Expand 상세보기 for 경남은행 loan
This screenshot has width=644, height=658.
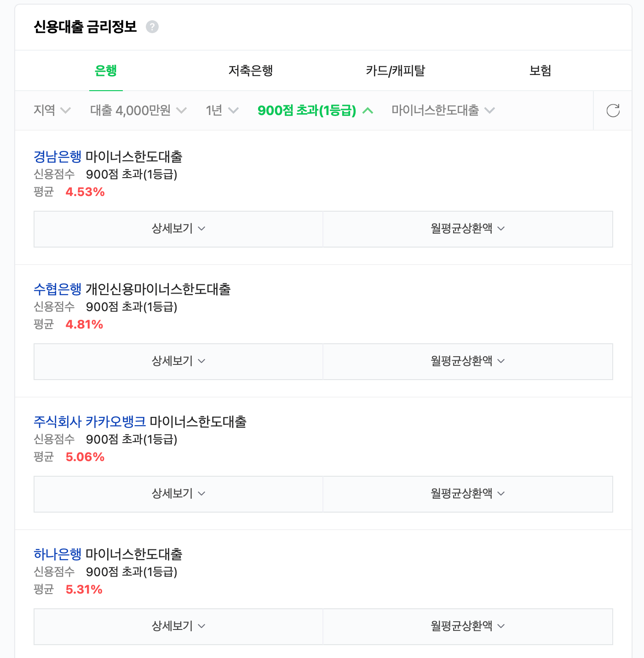[x=178, y=229]
